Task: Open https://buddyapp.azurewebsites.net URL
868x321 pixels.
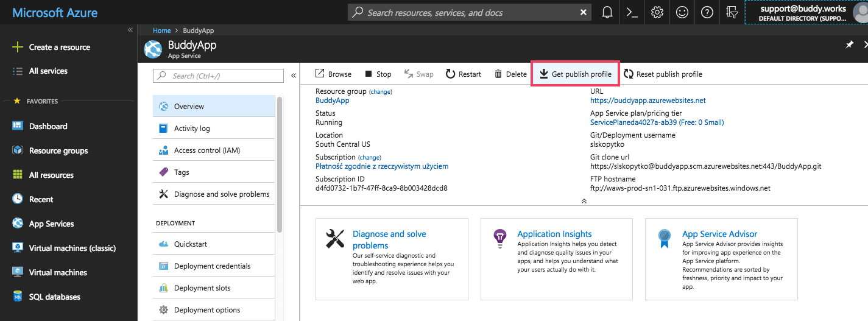Action: coord(648,101)
